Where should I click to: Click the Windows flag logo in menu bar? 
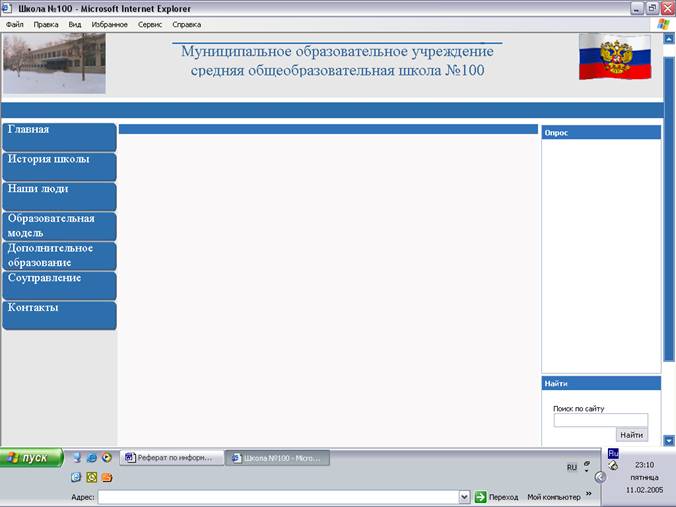pyautogui.click(x=662, y=24)
